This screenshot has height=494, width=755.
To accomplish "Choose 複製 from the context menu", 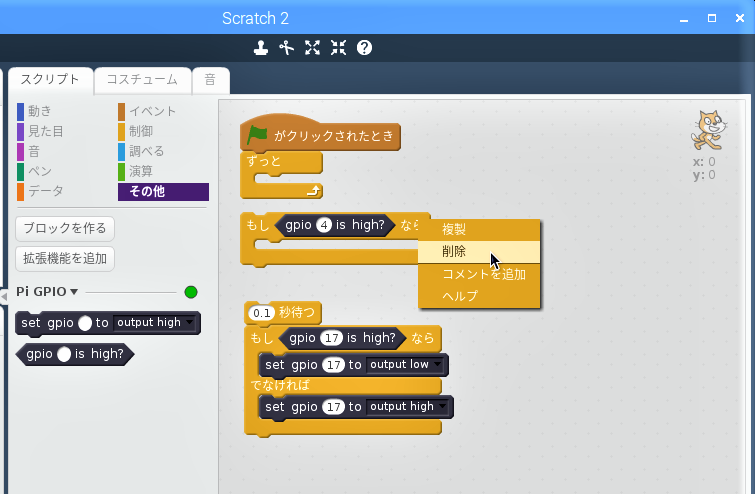I will 479,229.
